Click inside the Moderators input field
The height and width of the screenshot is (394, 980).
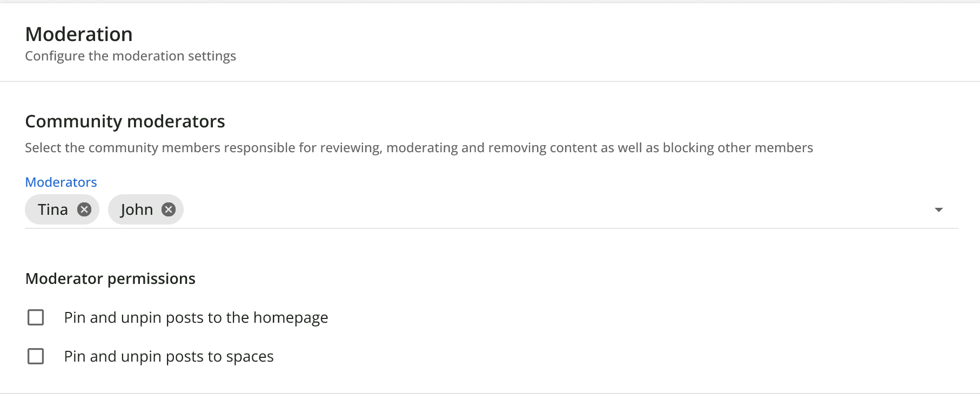click(432, 209)
